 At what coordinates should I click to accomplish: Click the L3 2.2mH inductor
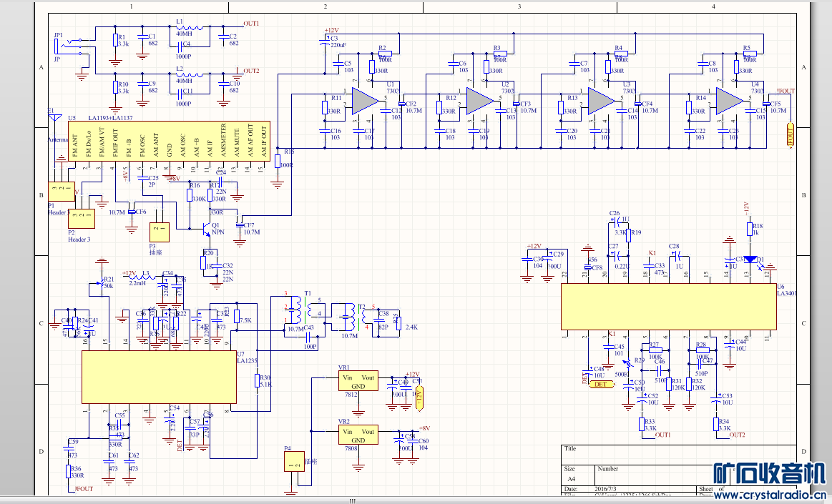[142, 276]
